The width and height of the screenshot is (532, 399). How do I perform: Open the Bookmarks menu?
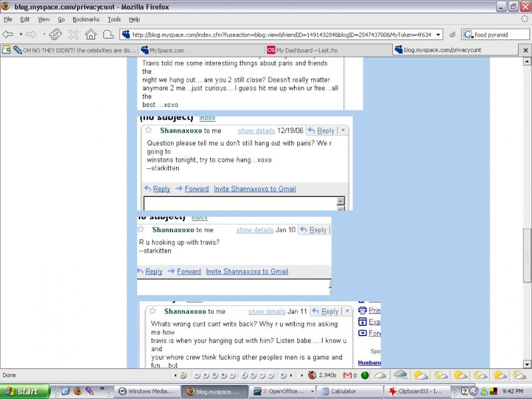point(86,20)
